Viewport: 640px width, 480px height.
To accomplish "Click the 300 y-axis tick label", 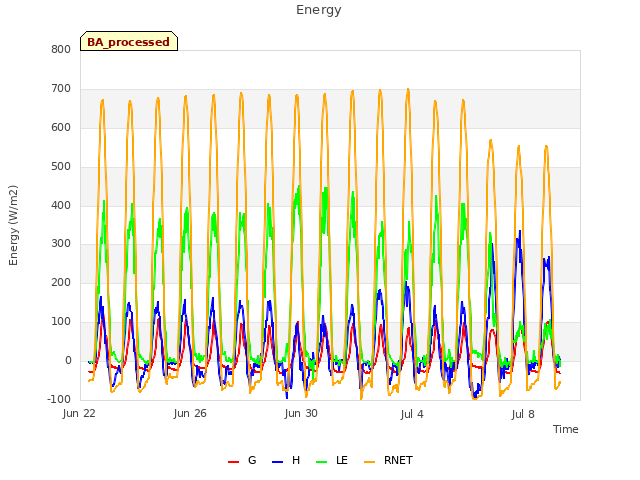I will coord(61,244).
